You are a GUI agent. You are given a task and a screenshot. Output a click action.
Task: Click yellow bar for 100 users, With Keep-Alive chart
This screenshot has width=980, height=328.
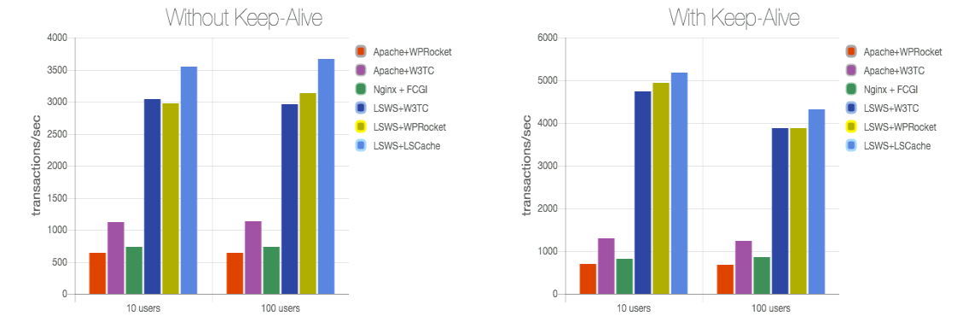[x=798, y=211]
